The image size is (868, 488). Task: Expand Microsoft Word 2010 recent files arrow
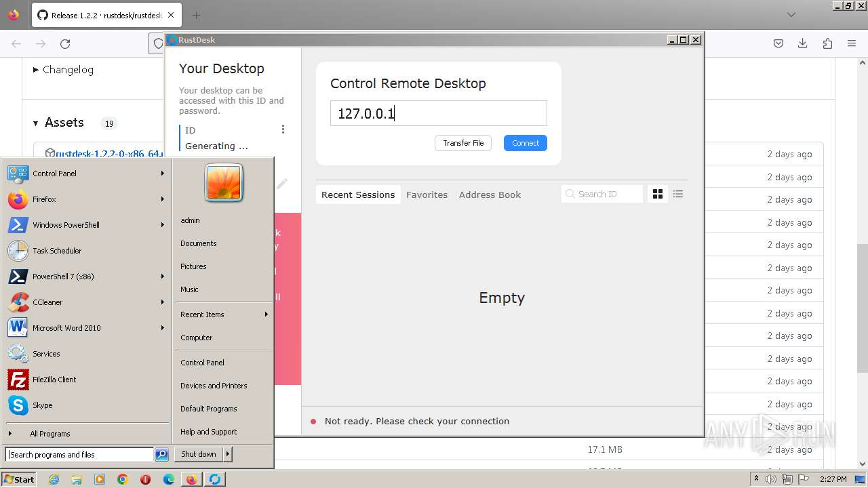point(163,328)
